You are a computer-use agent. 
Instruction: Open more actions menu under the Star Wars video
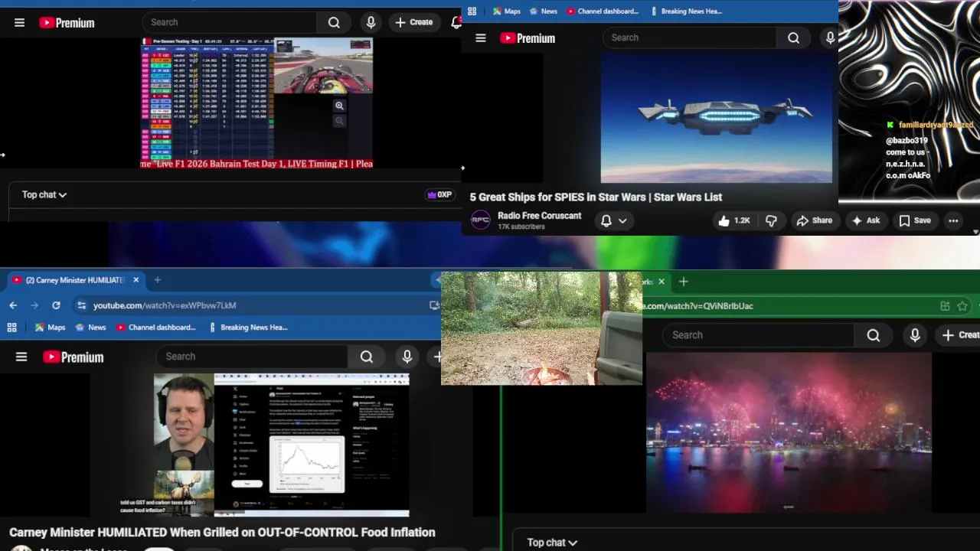tap(953, 220)
